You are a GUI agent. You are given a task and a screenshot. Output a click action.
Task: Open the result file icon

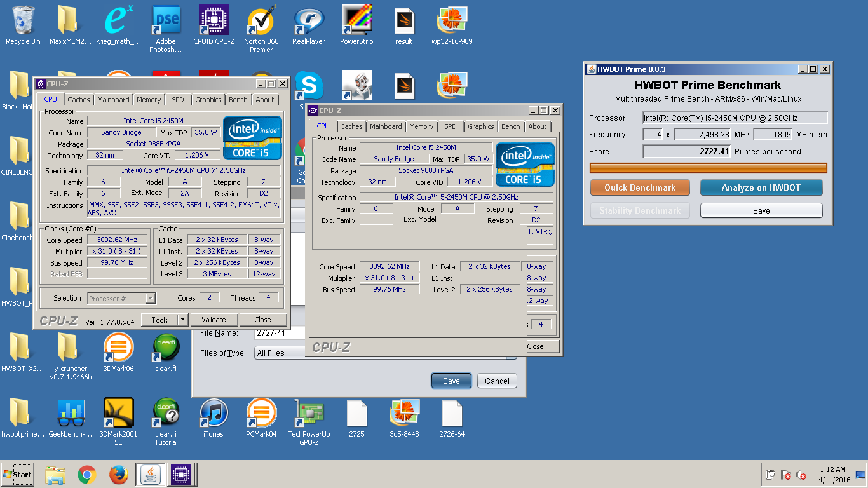(x=404, y=25)
